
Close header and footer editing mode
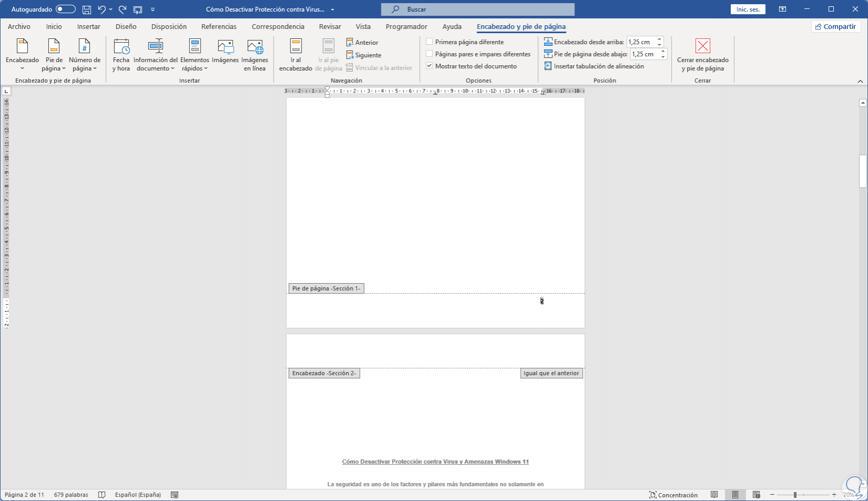703,55
